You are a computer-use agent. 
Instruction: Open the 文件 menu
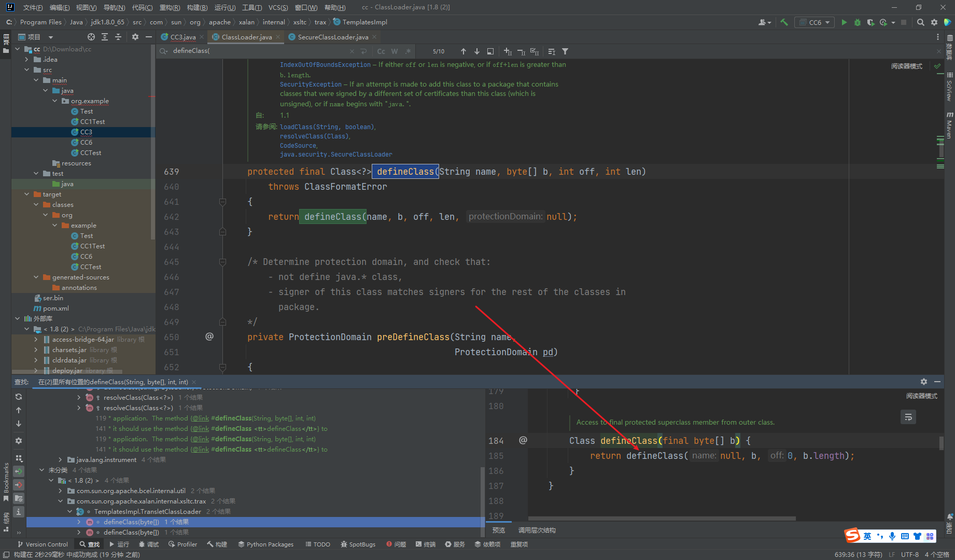click(x=33, y=7)
